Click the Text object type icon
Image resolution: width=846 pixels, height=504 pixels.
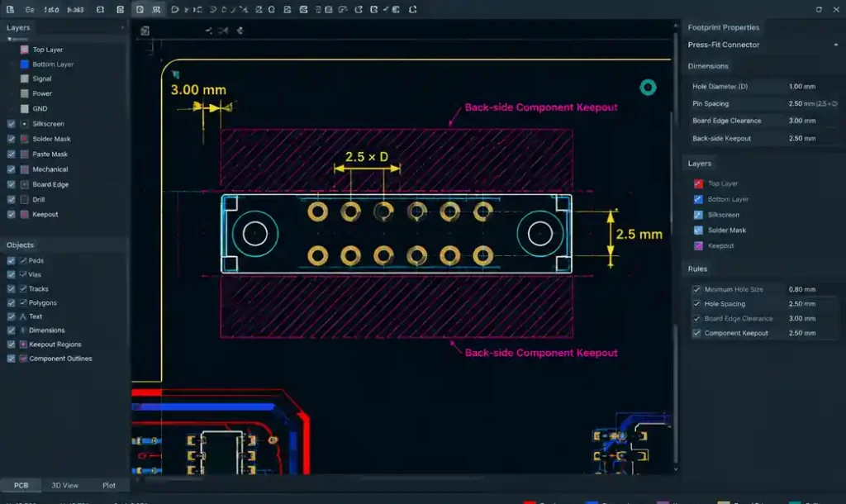23,316
